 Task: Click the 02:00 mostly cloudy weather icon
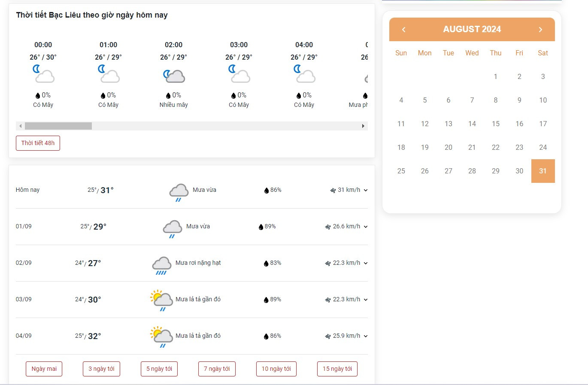[x=174, y=76]
